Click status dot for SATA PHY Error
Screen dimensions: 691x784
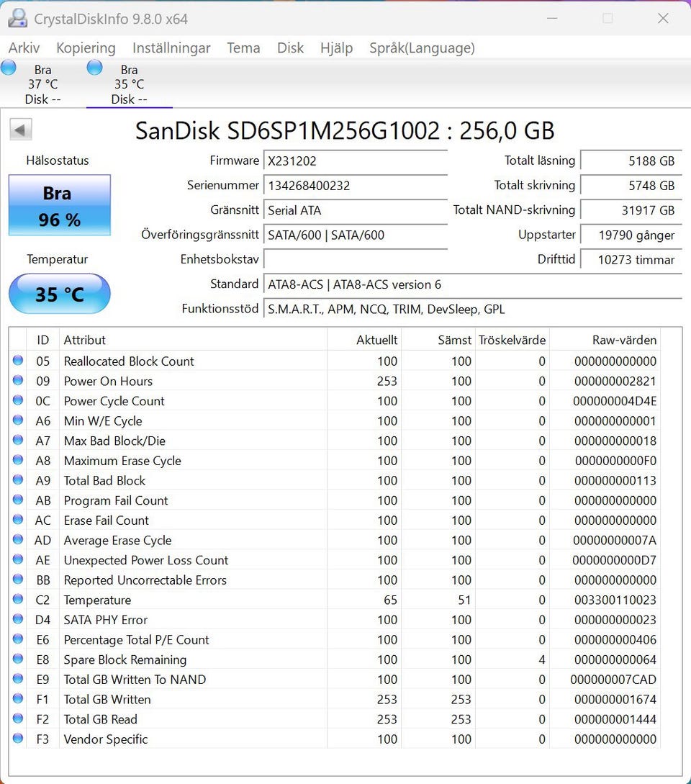click(18, 619)
